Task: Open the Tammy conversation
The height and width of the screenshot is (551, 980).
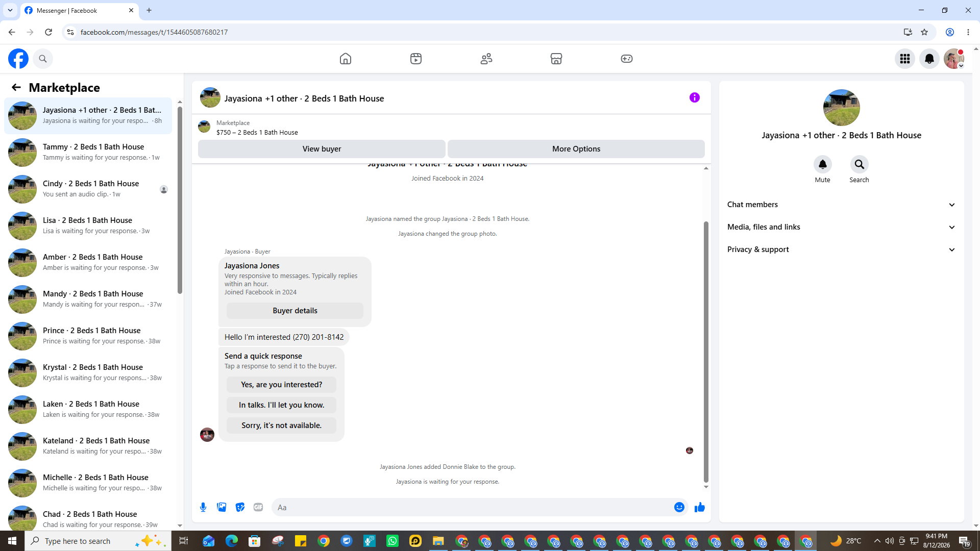Action: click(88, 153)
